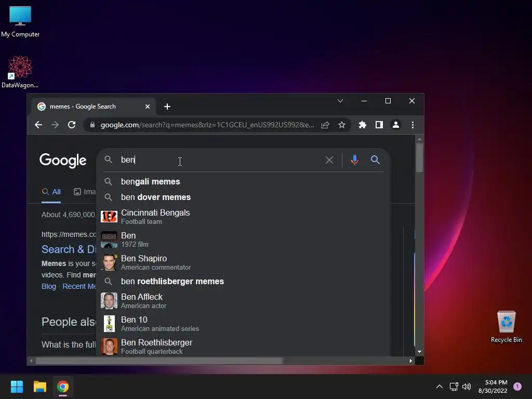
Task: Open the Chrome profile avatar menu
Action: pyautogui.click(x=395, y=125)
